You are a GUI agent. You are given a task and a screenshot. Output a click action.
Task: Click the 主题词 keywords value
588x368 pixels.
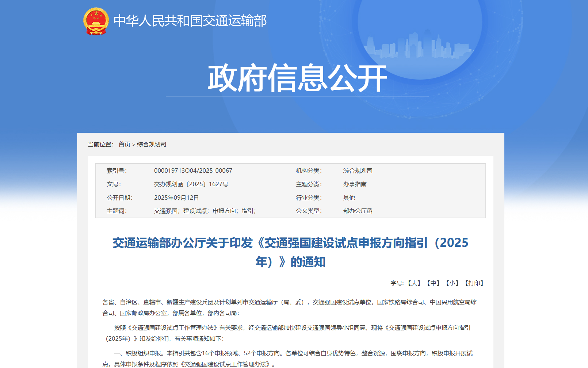pos(205,211)
